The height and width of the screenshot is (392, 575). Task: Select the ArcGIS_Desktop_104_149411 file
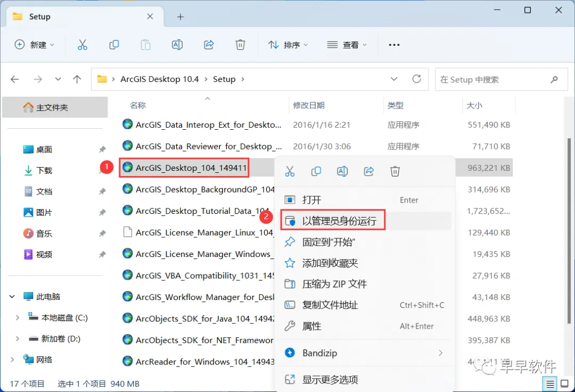click(x=184, y=168)
